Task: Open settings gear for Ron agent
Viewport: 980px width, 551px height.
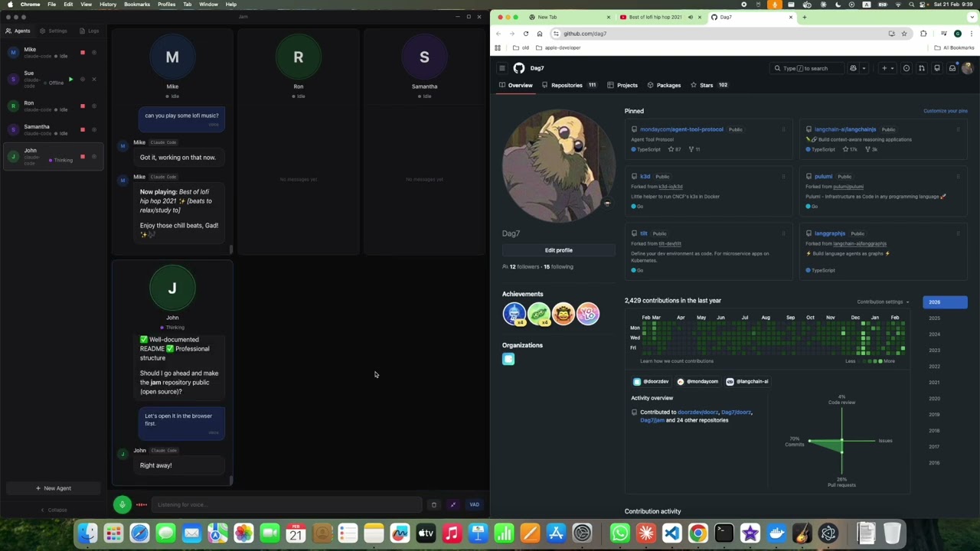Action: click(x=94, y=106)
